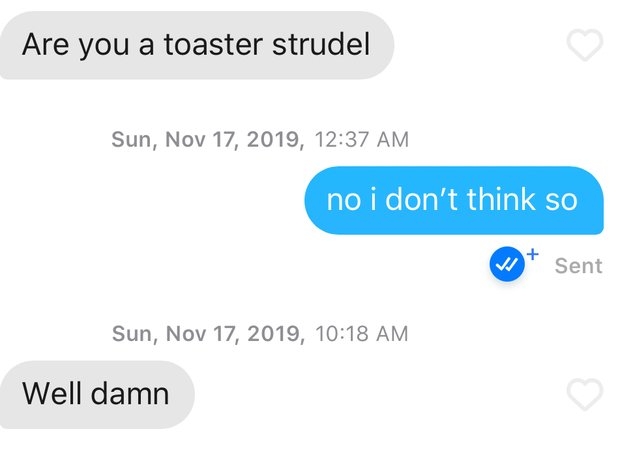
Task: Click the word "damn" in last message
Action: pyautogui.click(x=130, y=393)
